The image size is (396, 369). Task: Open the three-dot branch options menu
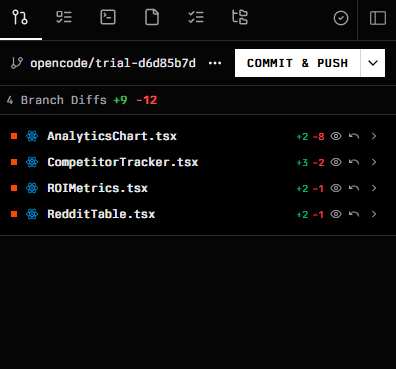click(215, 63)
